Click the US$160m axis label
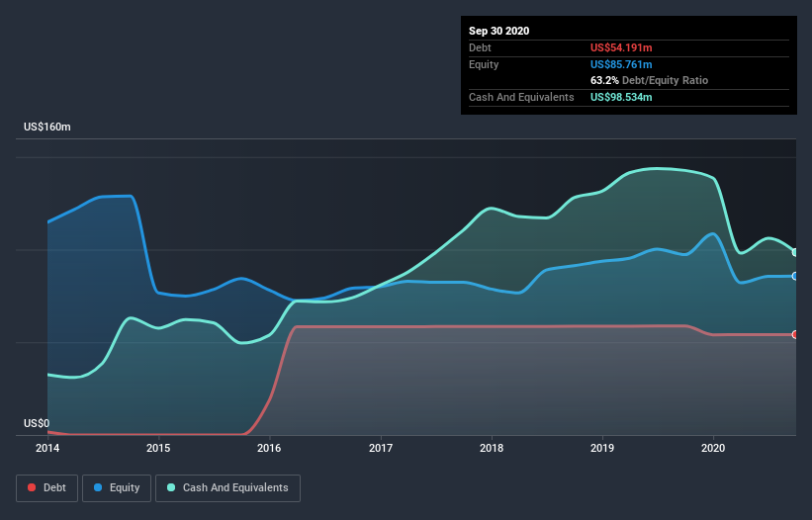The image size is (812, 520). pyautogui.click(x=47, y=127)
